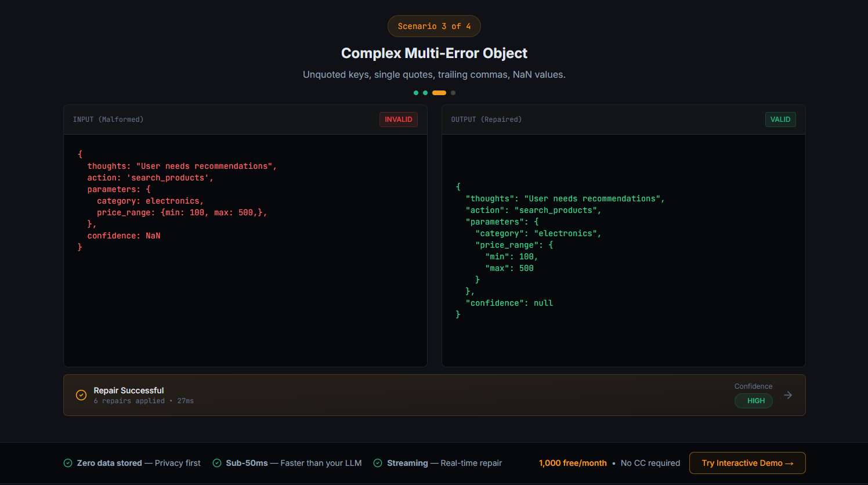Screen dimensions: 868x485
Task: Click the 'Zero data stored — Privacy first' text
Action: [x=139, y=463]
